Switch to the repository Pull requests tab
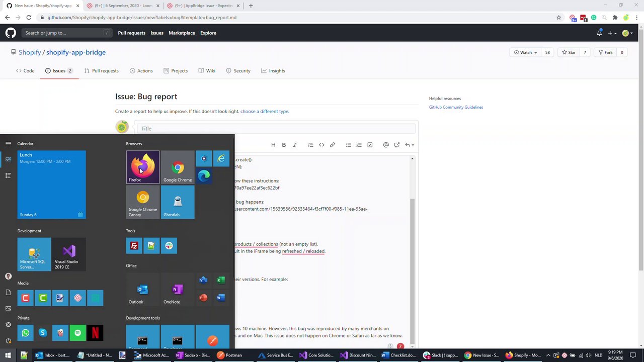 click(x=101, y=71)
